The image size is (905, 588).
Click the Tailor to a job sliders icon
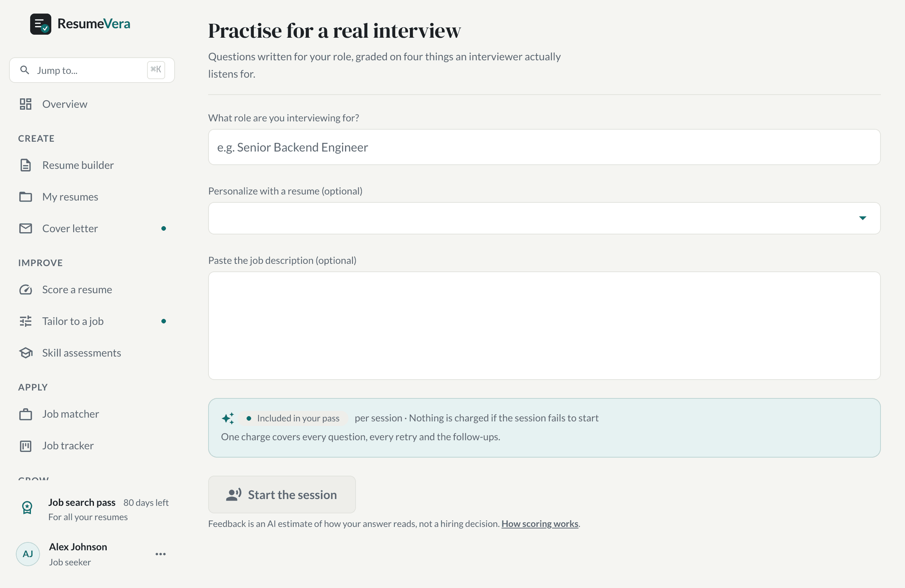(26, 321)
